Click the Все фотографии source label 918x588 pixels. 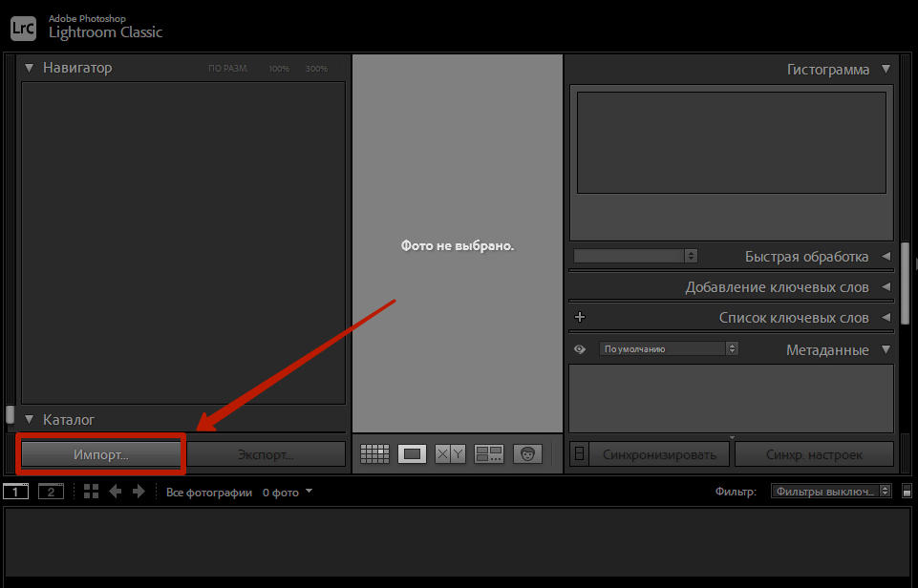209,493
